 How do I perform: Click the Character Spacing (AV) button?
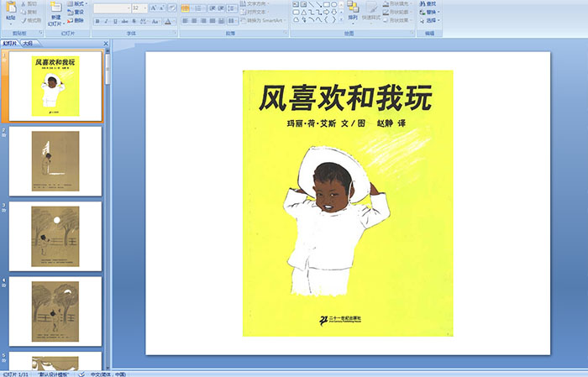point(144,21)
